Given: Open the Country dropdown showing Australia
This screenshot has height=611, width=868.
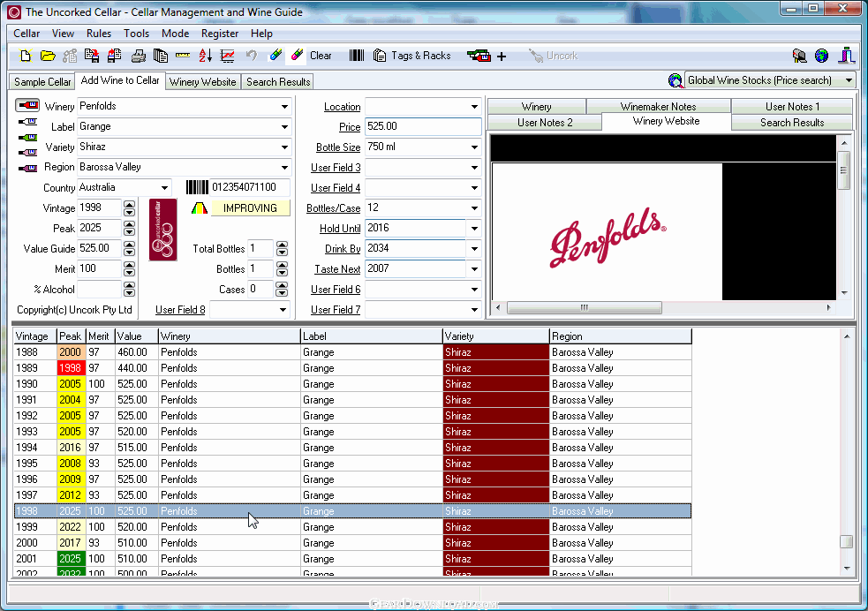Looking at the screenshot, I should (x=164, y=187).
